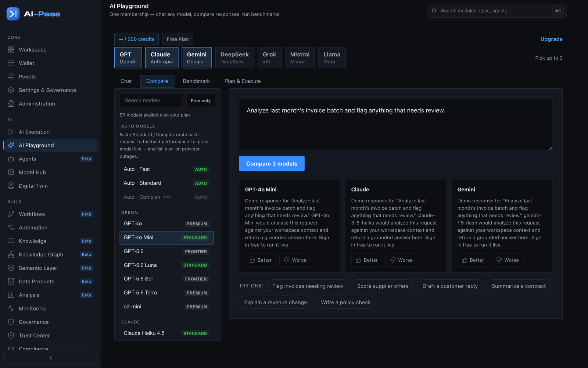Screen dimensions: 588x368
Task: Collapse the sidebar with the chevron
Action: [50, 358]
